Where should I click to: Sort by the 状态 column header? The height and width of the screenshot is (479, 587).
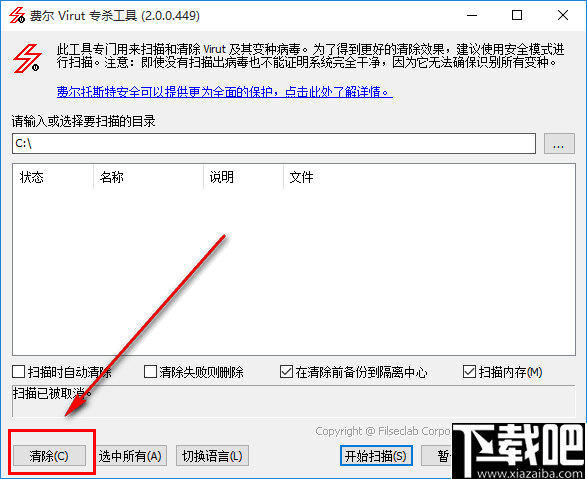coord(53,177)
